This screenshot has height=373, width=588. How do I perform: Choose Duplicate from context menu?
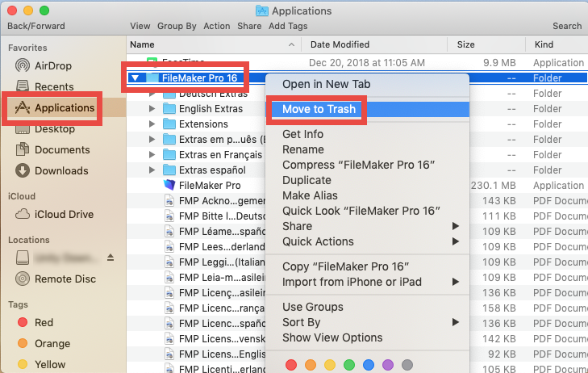tap(368, 180)
